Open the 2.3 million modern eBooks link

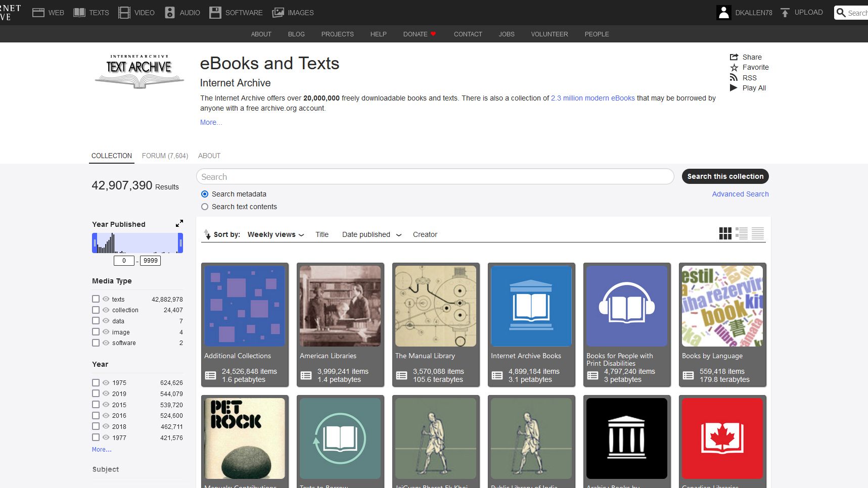592,98
